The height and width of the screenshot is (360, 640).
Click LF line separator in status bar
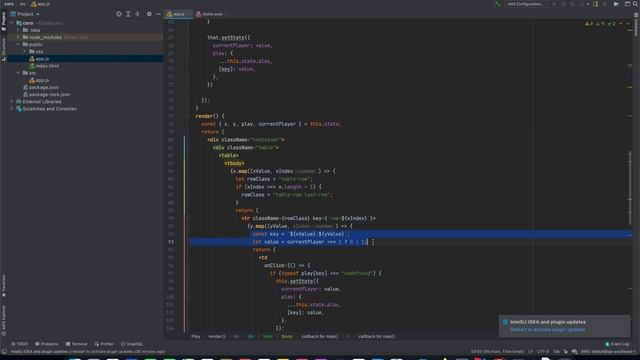[531, 351]
